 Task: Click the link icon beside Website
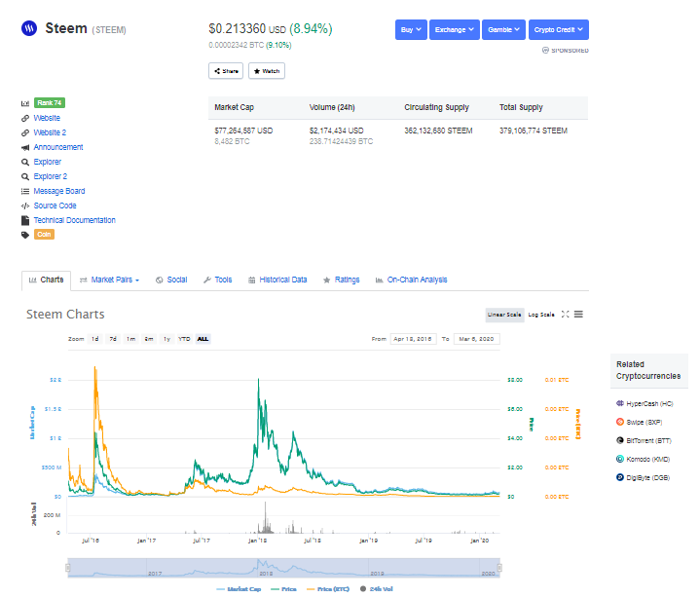[x=25, y=119]
